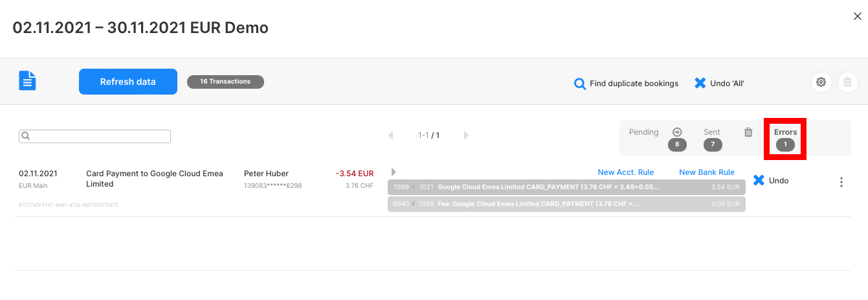Open settings via the gear icon
Viewport: 868px width, 300px height.
[821, 82]
